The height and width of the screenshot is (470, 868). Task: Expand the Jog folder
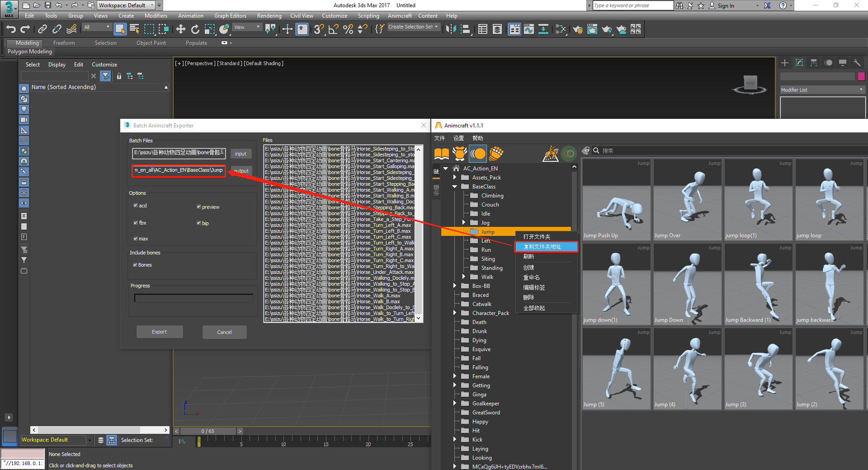(x=464, y=222)
